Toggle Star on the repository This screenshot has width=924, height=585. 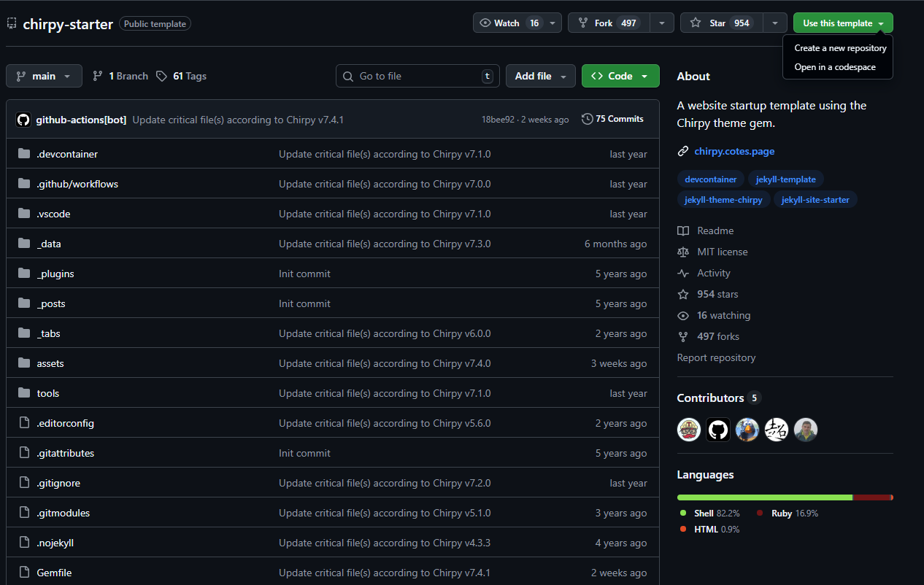722,23
